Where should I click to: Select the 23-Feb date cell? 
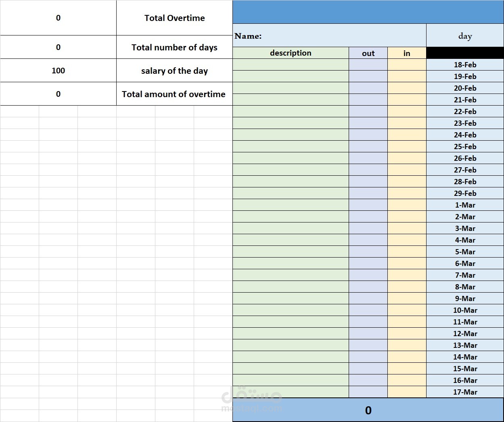click(x=465, y=123)
